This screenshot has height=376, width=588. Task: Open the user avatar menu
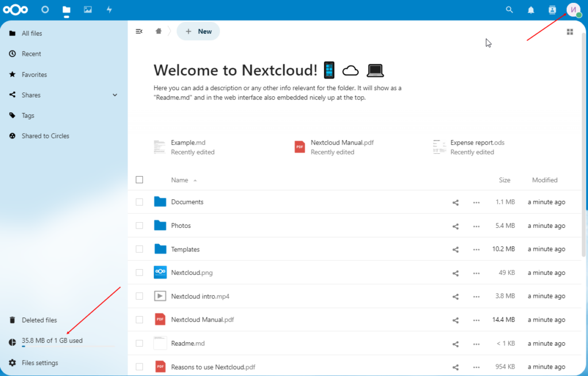574,10
